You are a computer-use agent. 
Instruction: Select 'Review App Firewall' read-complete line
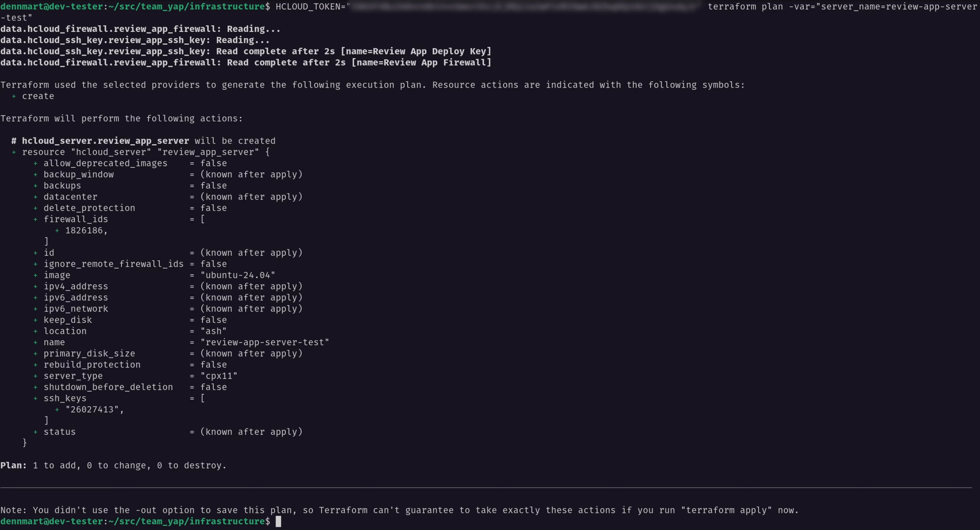coord(246,63)
